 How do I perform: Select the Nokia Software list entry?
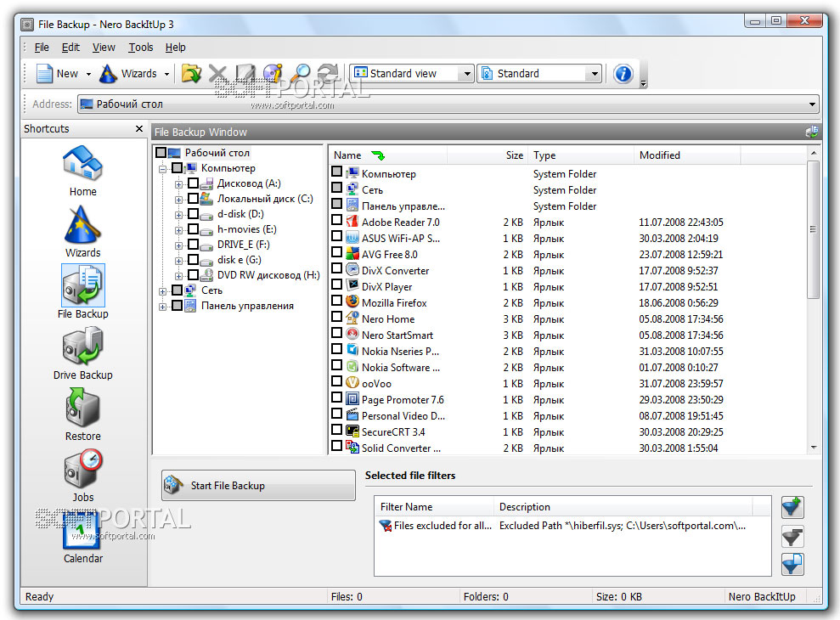401,368
